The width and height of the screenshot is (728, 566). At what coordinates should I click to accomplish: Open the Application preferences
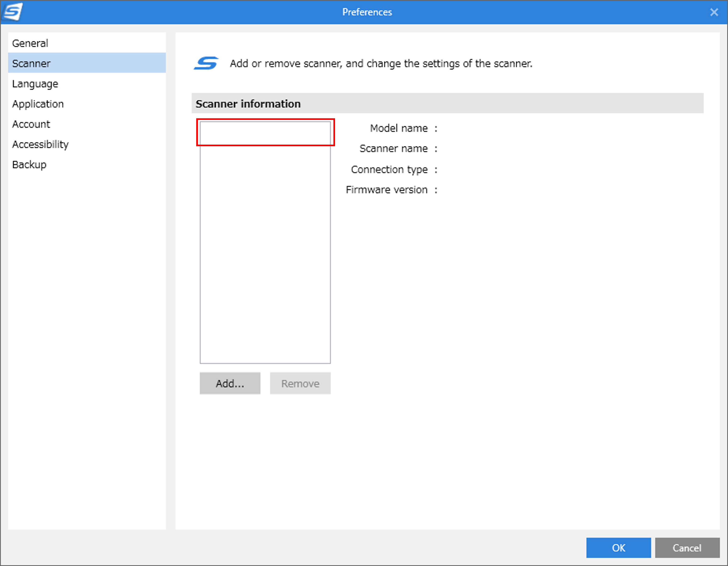pyautogui.click(x=38, y=104)
